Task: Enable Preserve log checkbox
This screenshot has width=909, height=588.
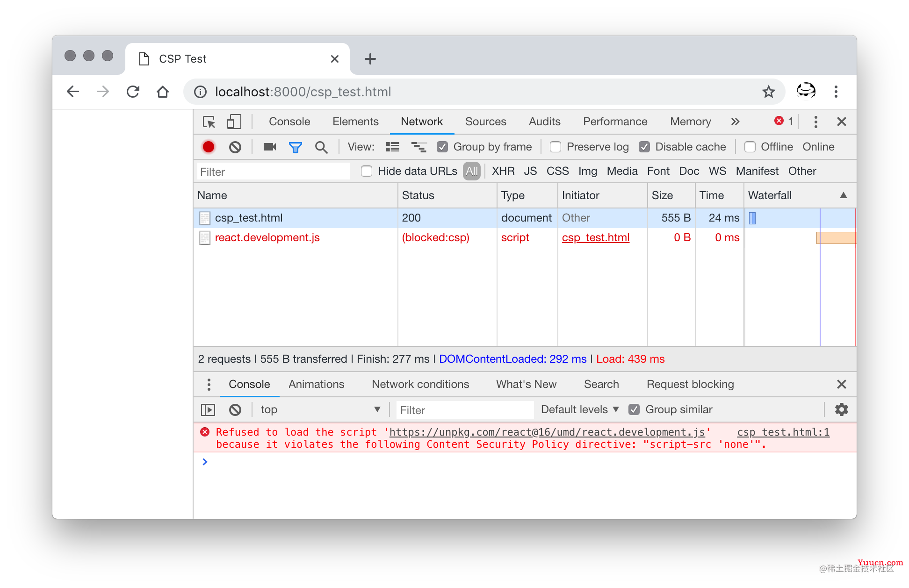Action: point(555,147)
